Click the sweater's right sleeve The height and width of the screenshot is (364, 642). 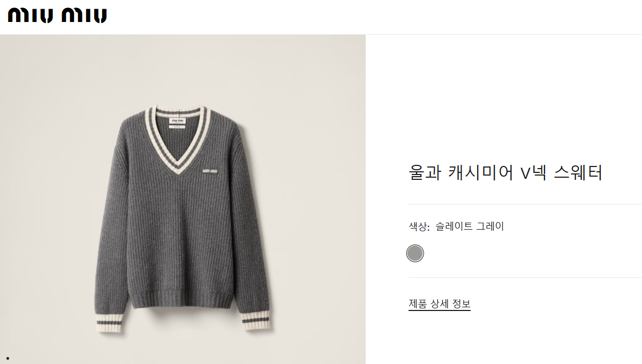coord(254,229)
